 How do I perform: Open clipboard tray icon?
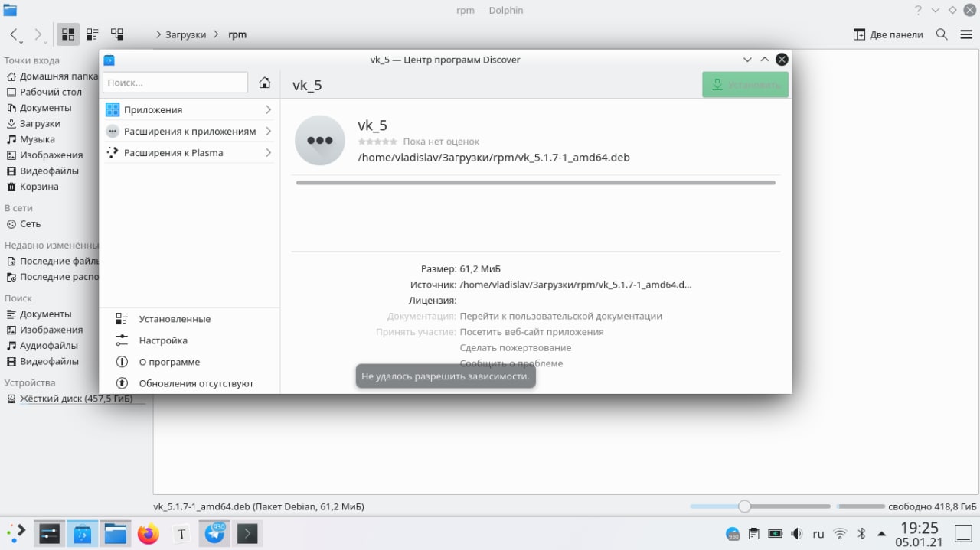[754, 534]
